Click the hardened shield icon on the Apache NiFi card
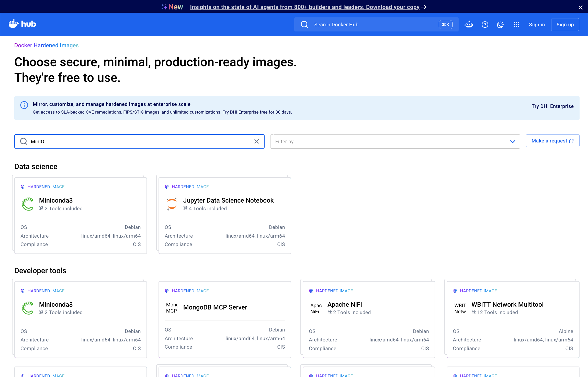The height and width of the screenshot is (377, 588). (311, 291)
